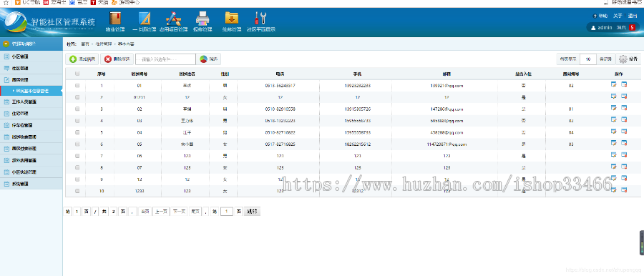Open the blue triangle-ruler icon module
644x276 pixels.
[x=144, y=19]
